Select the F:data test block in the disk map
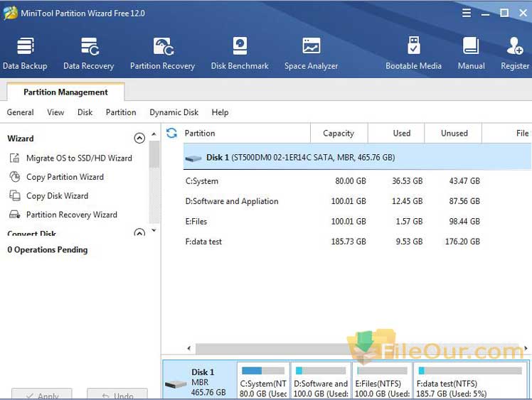This screenshot has width=532, height=400. coord(470,380)
